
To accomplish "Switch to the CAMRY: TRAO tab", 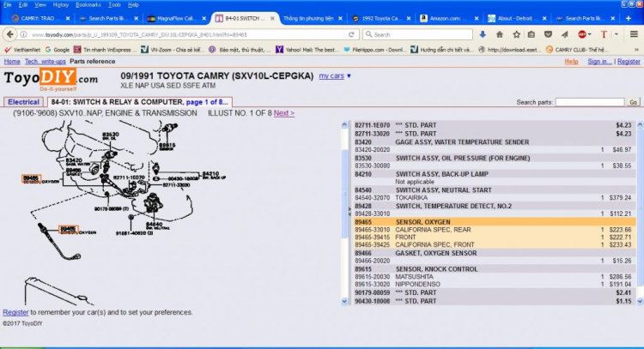I will click(x=39, y=19).
